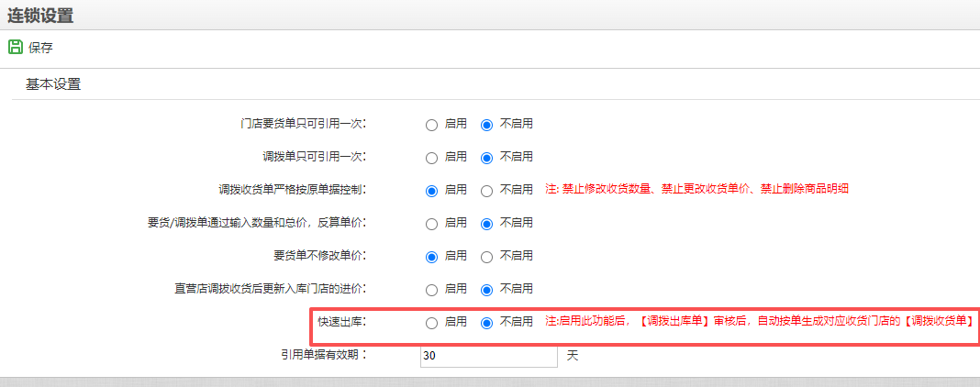Select 启用 for 调拨收货单严格按原单据控制
Viewport: 980px width, 387px height.
tap(431, 191)
